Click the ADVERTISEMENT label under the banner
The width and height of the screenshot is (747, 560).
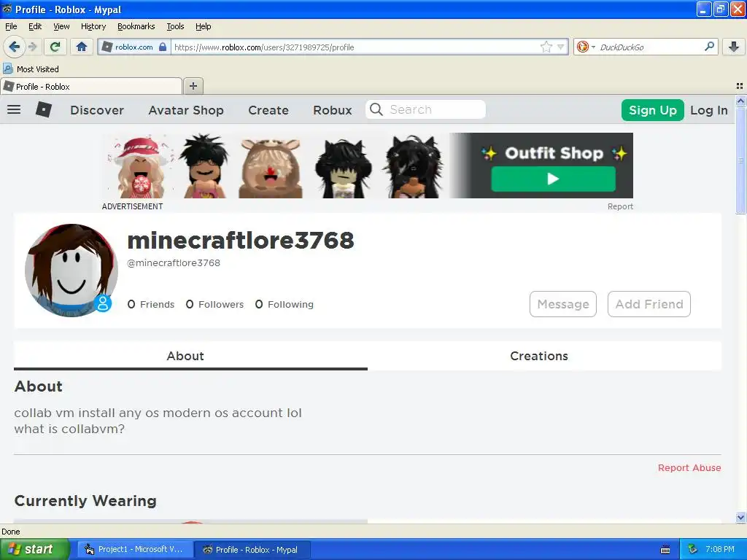[132, 206]
